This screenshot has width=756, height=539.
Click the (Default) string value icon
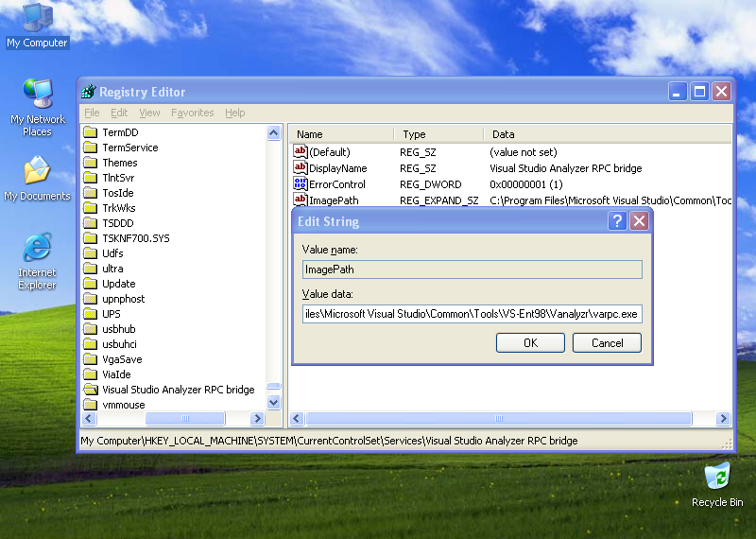point(300,151)
